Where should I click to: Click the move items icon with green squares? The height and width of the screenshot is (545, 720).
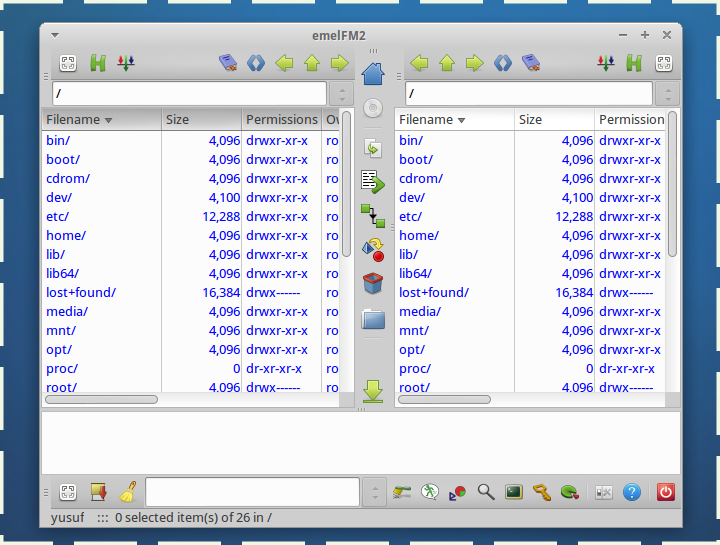point(373,216)
